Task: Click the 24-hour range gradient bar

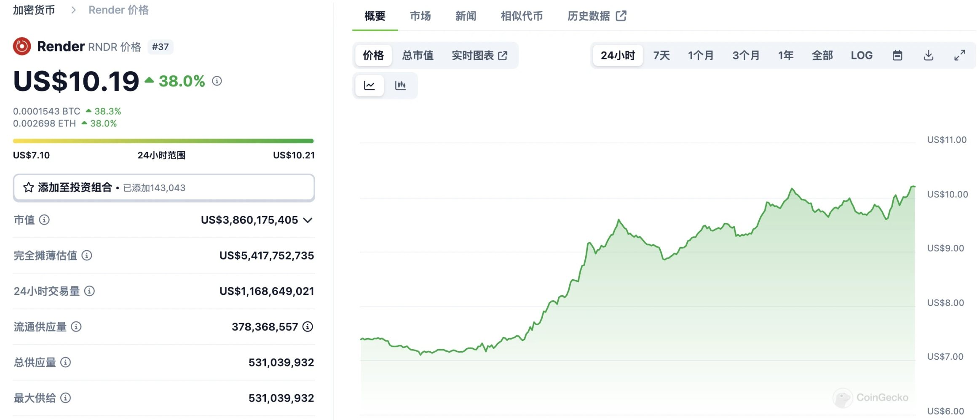Action: (x=163, y=140)
